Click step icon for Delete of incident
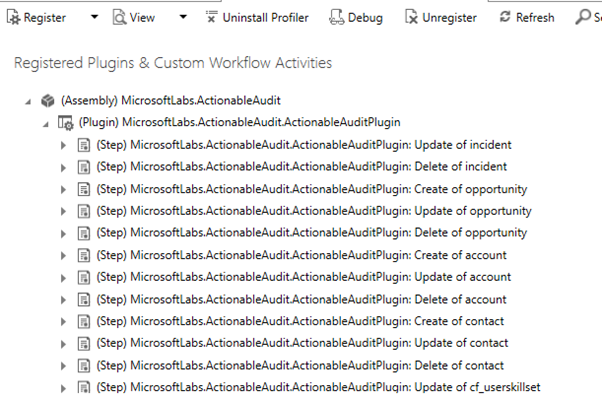 [84, 167]
